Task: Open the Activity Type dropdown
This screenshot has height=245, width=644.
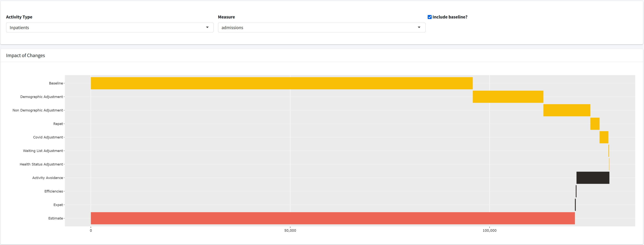Action: (x=109, y=27)
